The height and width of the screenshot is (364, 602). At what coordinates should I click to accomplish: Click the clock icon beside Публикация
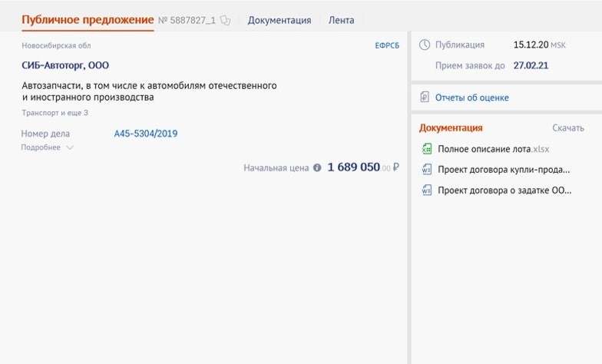pyautogui.click(x=424, y=45)
